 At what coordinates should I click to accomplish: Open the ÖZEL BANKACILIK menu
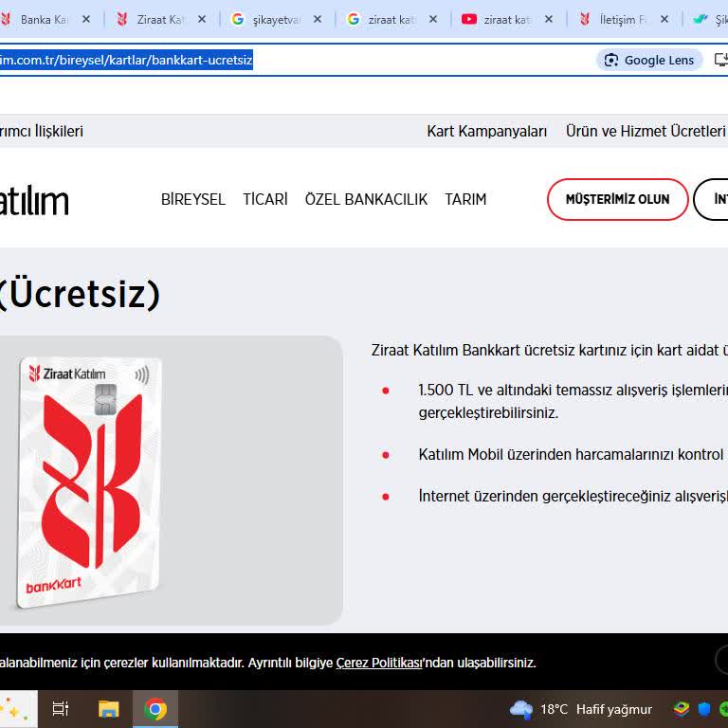366,199
